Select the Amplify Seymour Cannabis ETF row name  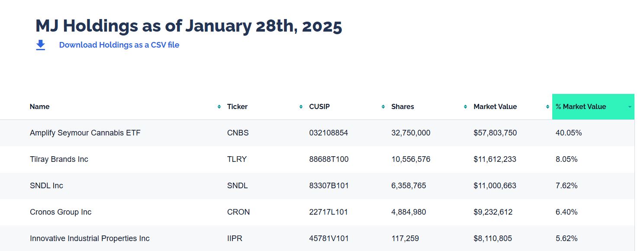[85, 133]
